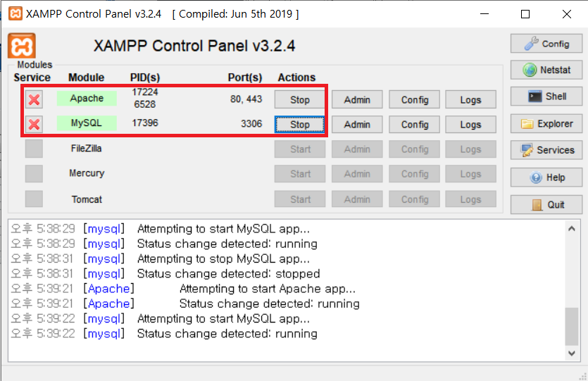Click the FileZilla Admin button
The width and height of the screenshot is (588, 381).
click(x=357, y=149)
